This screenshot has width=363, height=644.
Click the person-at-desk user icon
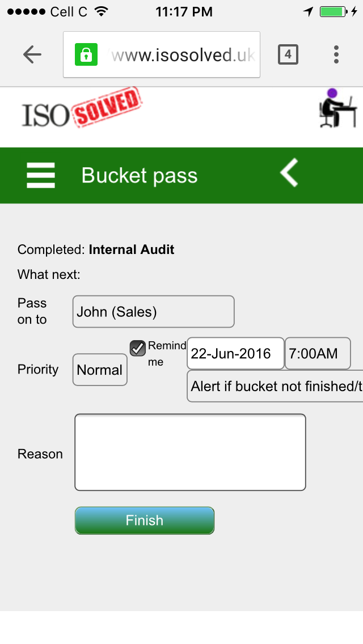(x=337, y=108)
